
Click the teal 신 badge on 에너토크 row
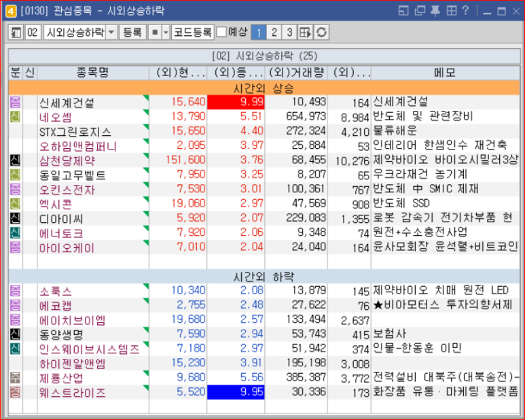click(15, 232)
